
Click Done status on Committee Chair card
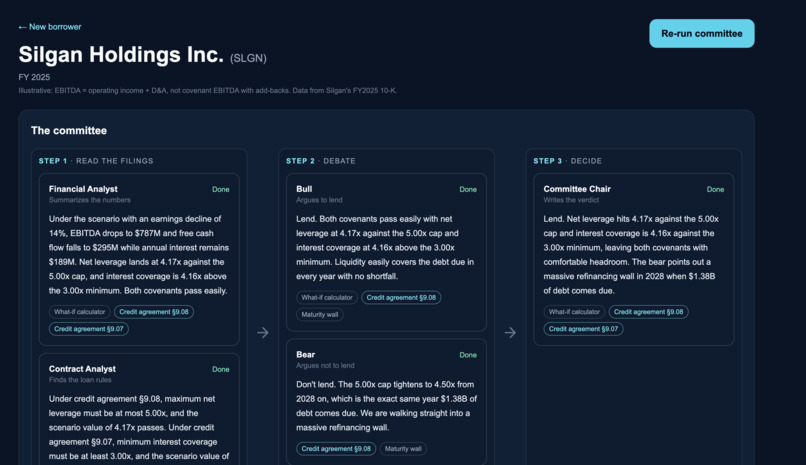tap(715, 190)
